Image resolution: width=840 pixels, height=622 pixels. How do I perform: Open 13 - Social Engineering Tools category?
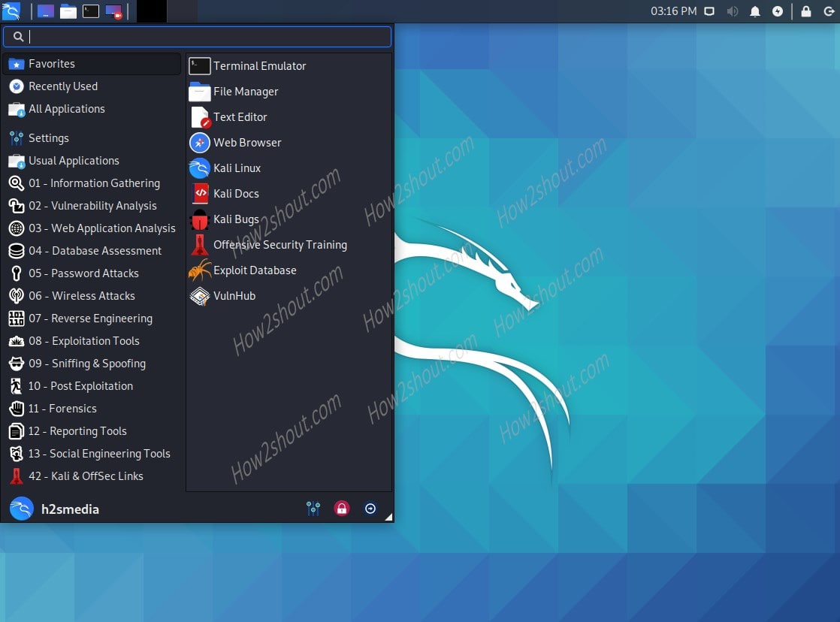click(x=101, y=453)
